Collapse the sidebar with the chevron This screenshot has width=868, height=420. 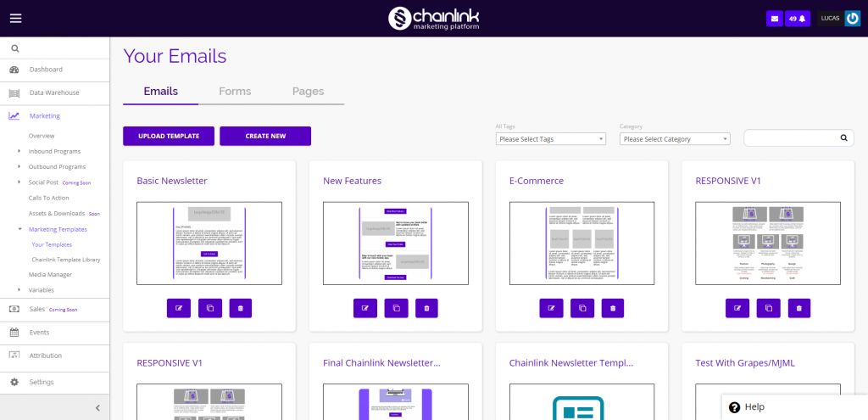[x=98, y=408]
